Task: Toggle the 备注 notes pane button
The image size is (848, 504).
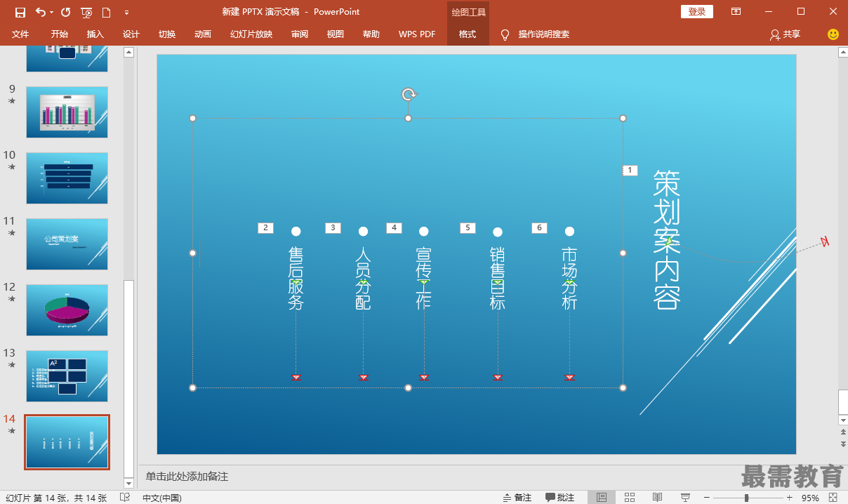Action: pyautogui.click(x=517, y=498)
